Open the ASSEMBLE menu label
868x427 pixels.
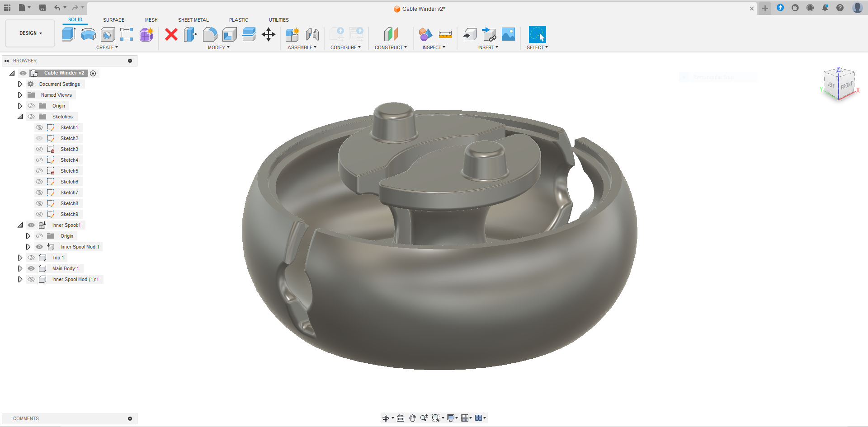click(302, 47)
